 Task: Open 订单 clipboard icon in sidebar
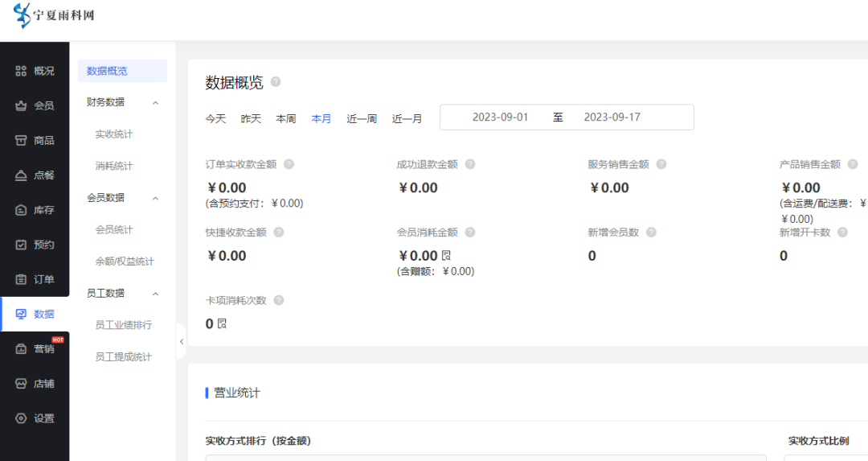point(21,279)
